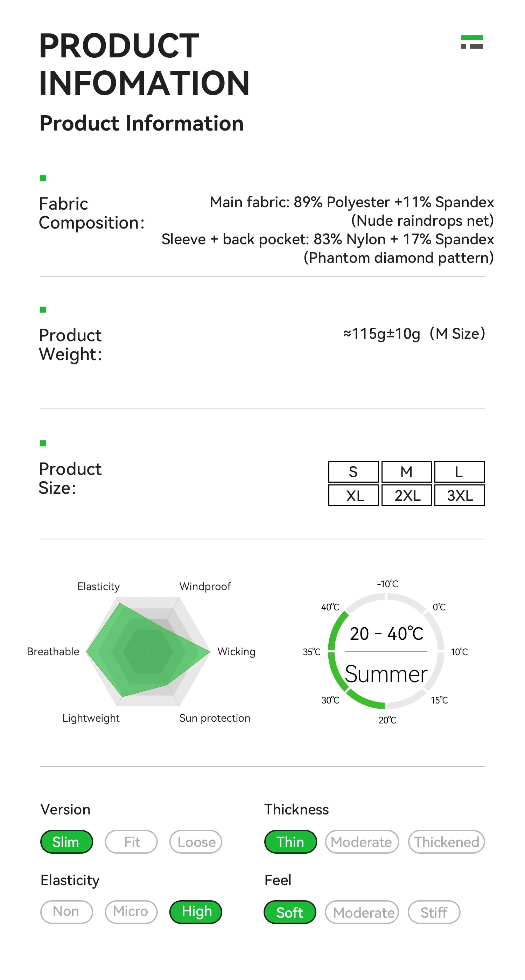525x980 pixels.
Task: Select the Soft feel option
Action: coord(290,912)
